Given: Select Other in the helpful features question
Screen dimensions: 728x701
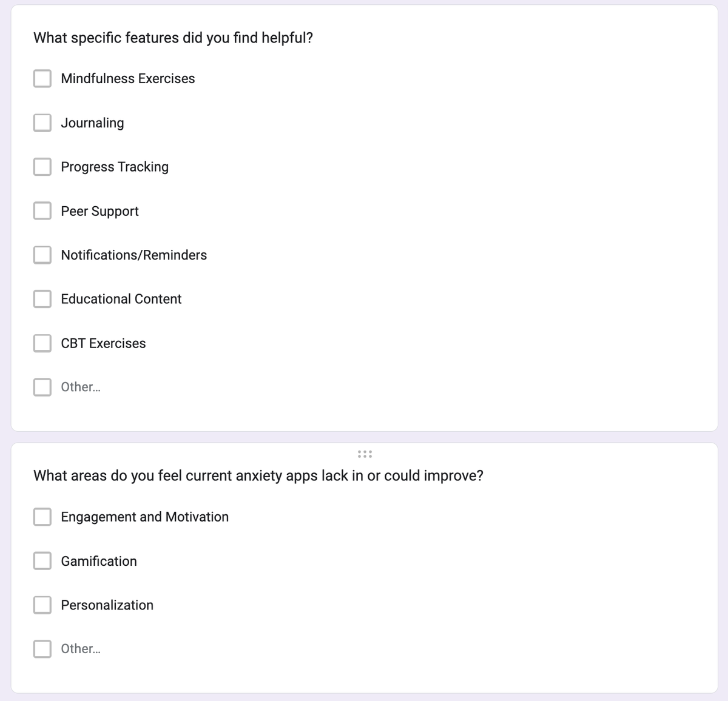Looking at the screenshot, I should tap(42, 387).
